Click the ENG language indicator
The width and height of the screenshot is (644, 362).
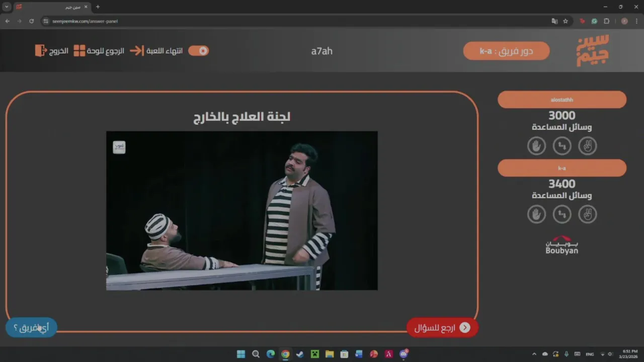pyautogui.click(x=590, y=354)
